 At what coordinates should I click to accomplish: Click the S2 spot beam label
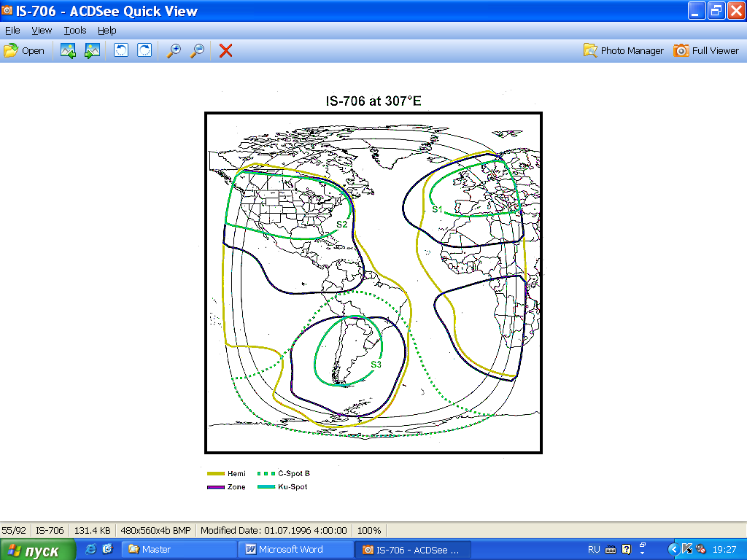(341, 225)
